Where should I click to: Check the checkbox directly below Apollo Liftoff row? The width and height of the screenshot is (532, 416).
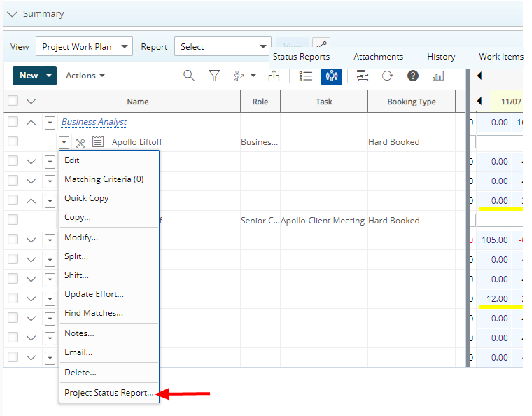coord(13,160)
